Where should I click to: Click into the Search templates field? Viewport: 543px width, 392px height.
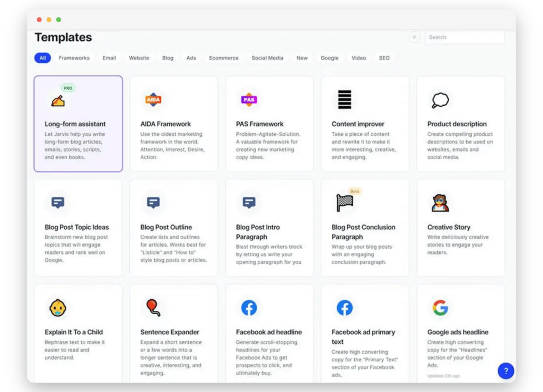click(464, 37)
